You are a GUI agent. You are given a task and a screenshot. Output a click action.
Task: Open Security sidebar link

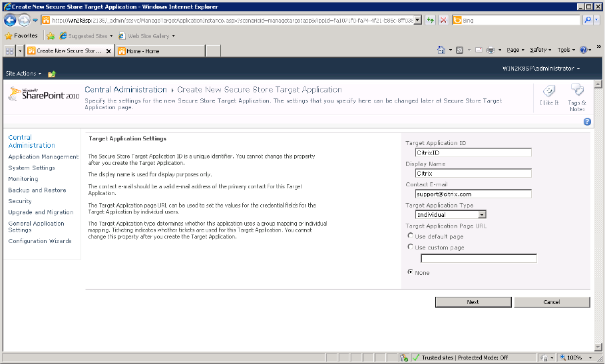point(20,201)
